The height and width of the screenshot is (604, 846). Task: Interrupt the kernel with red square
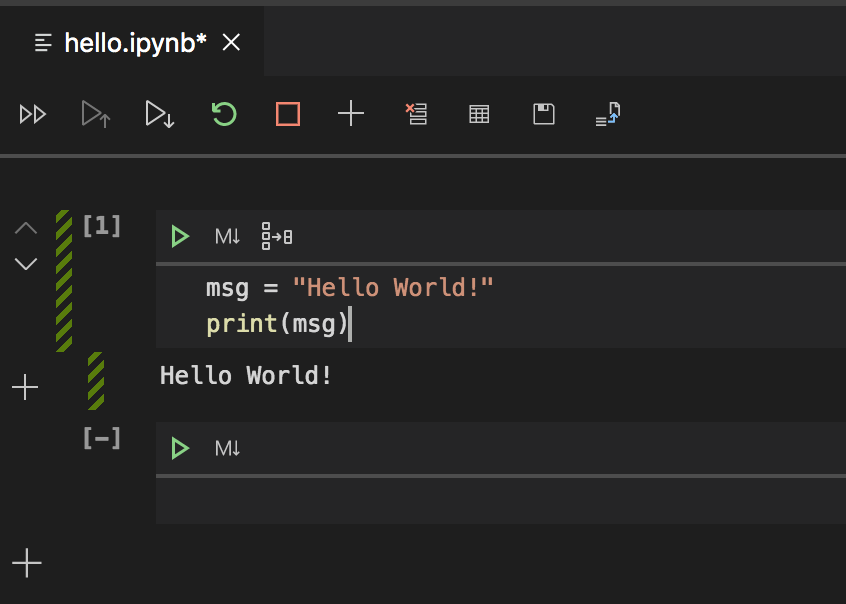(288, 114)
